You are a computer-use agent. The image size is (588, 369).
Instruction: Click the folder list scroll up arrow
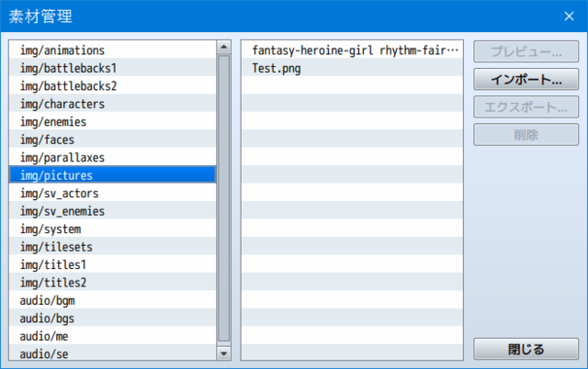click(x=224, y=47)
